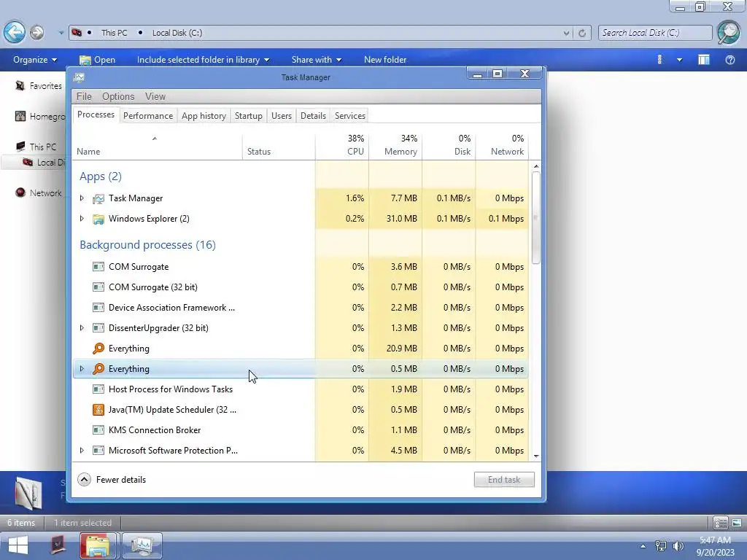
Task: Open the Windows Start button
Action: click(x=18, y=545)
